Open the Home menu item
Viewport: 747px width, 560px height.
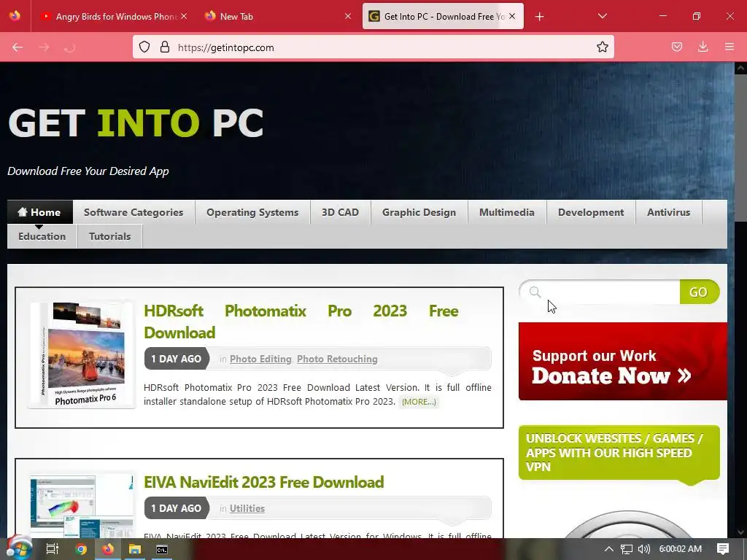[x=40, y=212]
